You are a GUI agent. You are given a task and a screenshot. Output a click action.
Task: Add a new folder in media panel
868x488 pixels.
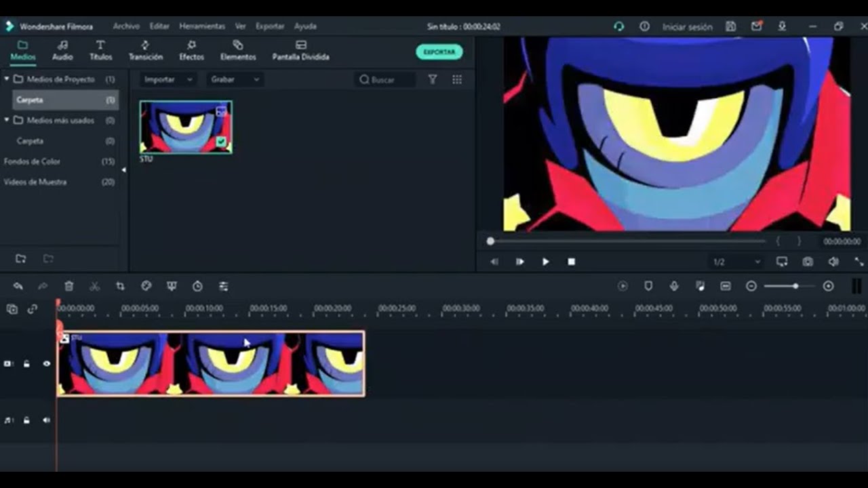pos(21,258)
